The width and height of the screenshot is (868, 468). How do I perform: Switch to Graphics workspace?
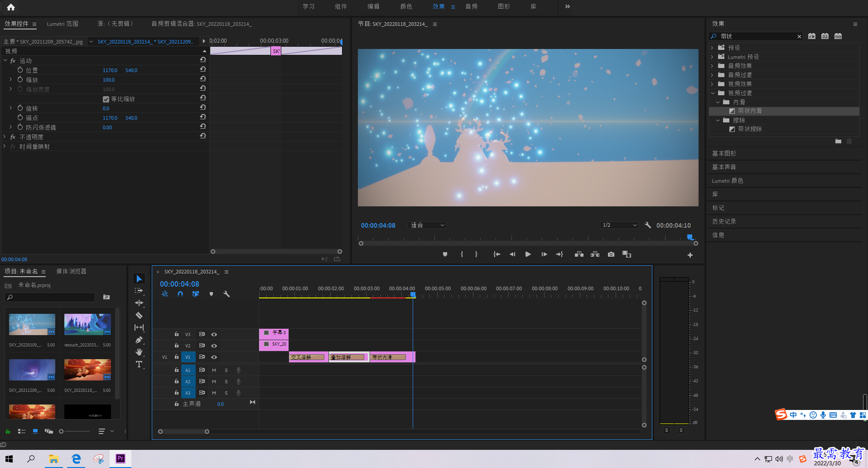tap(504, 6)
